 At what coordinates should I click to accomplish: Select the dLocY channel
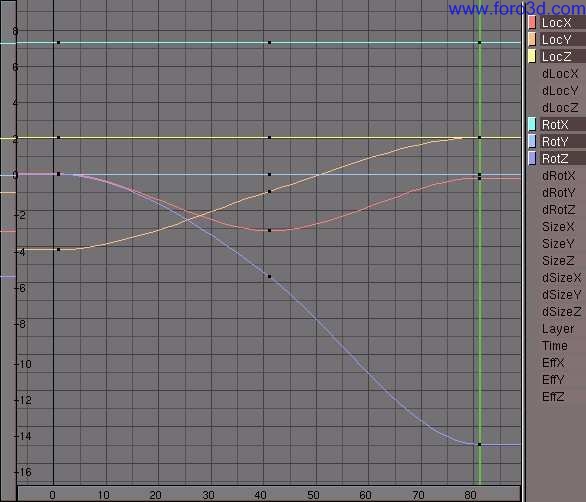coord(560,90)
